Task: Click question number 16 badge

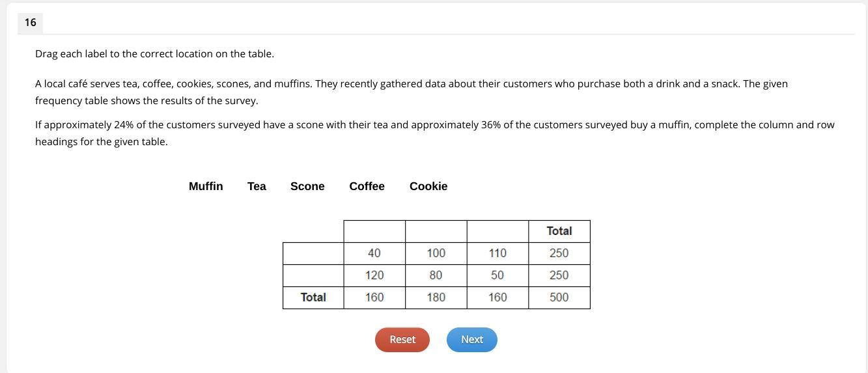Action: click(30, 23)
